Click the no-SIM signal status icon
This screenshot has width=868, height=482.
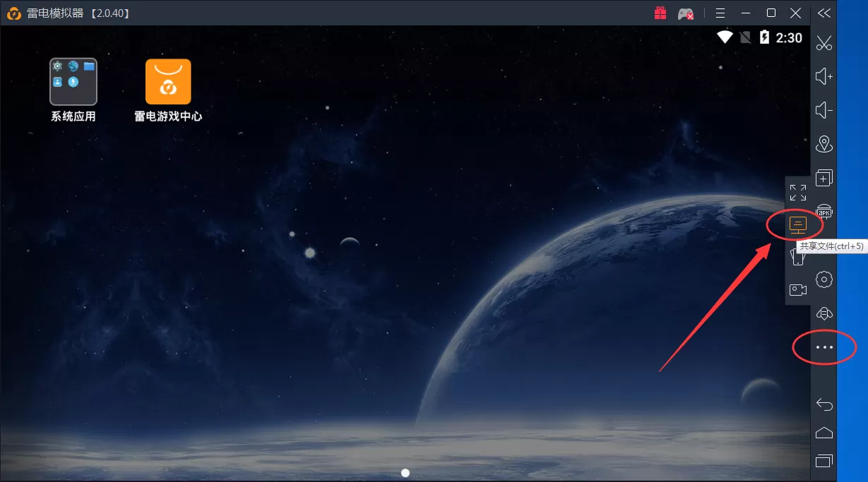tap(745, 37)
